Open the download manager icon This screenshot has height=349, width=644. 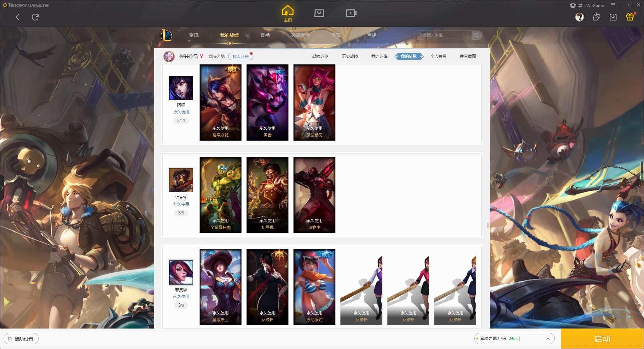click(x=613, y=17)
